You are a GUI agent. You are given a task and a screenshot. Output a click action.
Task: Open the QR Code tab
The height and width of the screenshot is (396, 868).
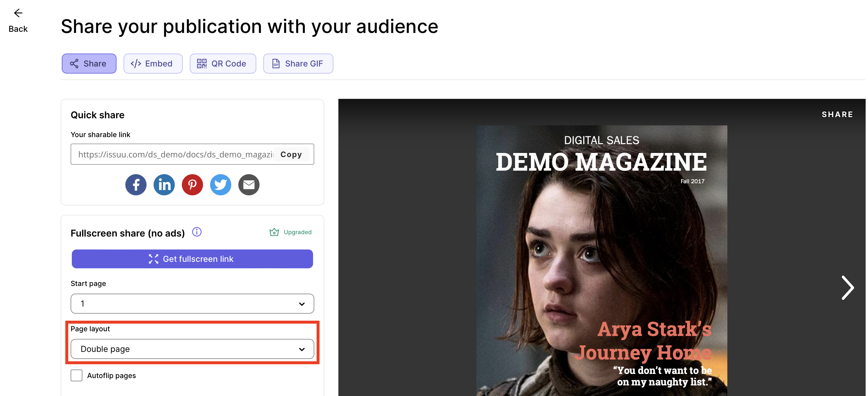click(223, 63)
